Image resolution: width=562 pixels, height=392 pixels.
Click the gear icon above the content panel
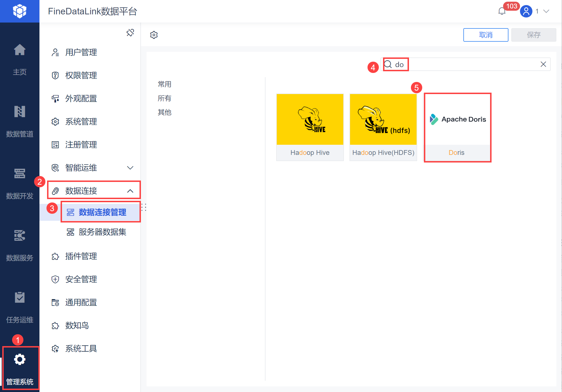[154, 35]
